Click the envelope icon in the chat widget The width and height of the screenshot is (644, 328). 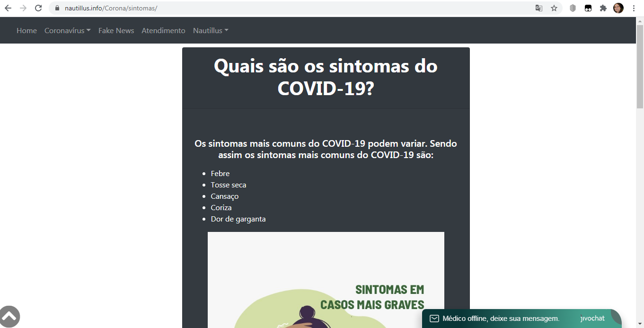(433, 318)
